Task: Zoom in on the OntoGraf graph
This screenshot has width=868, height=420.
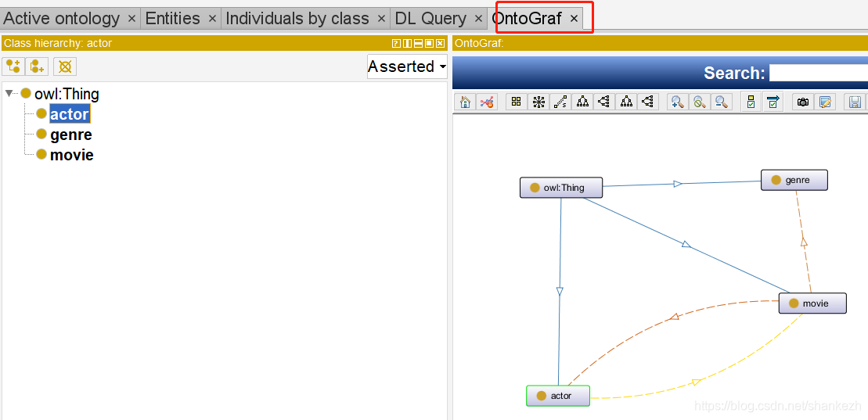Action: pyautogui.click(x=677, y=102)
